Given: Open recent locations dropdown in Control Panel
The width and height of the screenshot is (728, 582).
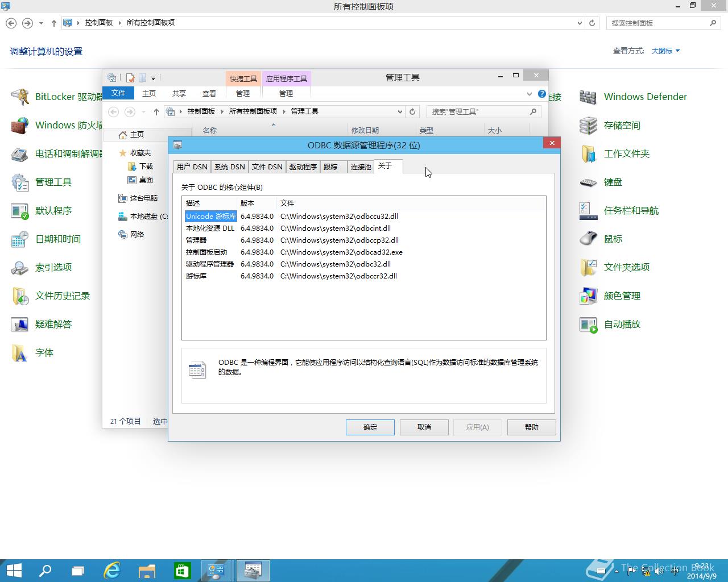Looking at the screenshot, I should point(41,23).
